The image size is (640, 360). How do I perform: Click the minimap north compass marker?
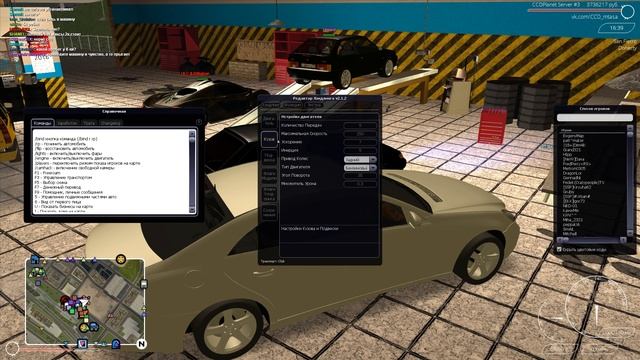click(141, 344)
